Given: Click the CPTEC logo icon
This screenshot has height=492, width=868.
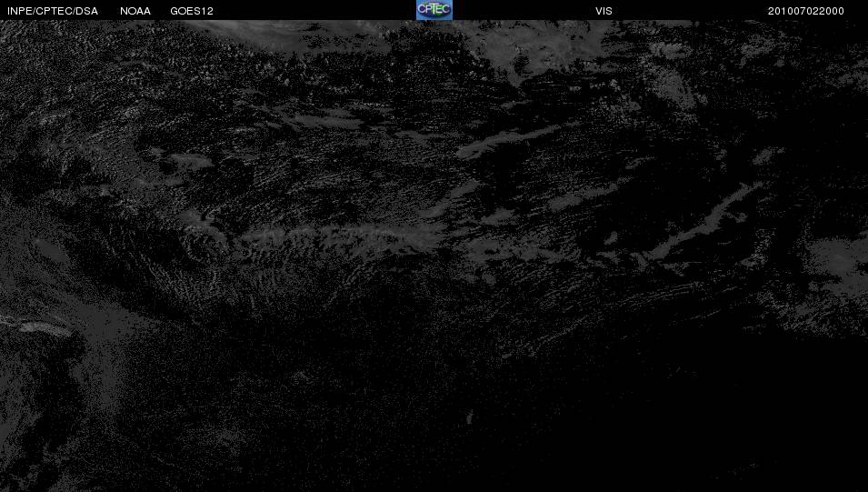Looking at the screenshot, I should pyautogui.click(x=434, y=10).
